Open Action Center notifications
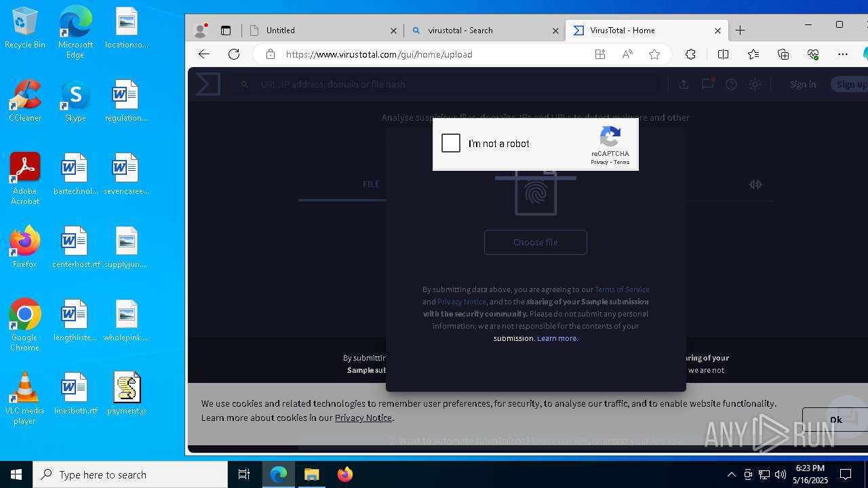Viewport: 868px width, 488px height. pyautogui.click(x=846, y=474)
